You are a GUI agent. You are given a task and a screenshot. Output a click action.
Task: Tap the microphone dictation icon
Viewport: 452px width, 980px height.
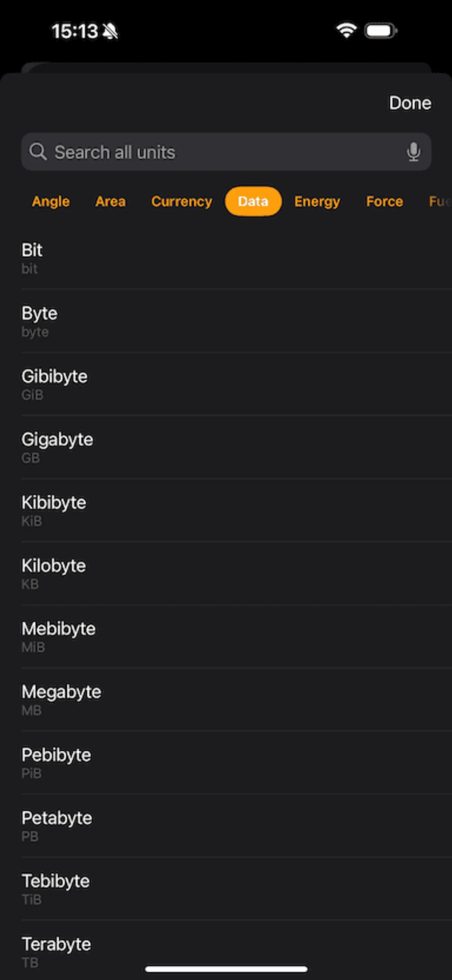point(414,152)
